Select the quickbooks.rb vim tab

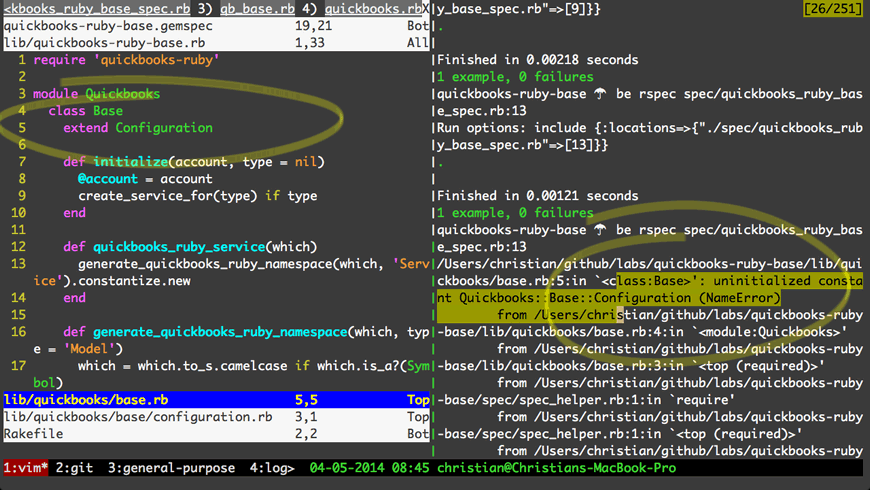(x=373, y=9)
